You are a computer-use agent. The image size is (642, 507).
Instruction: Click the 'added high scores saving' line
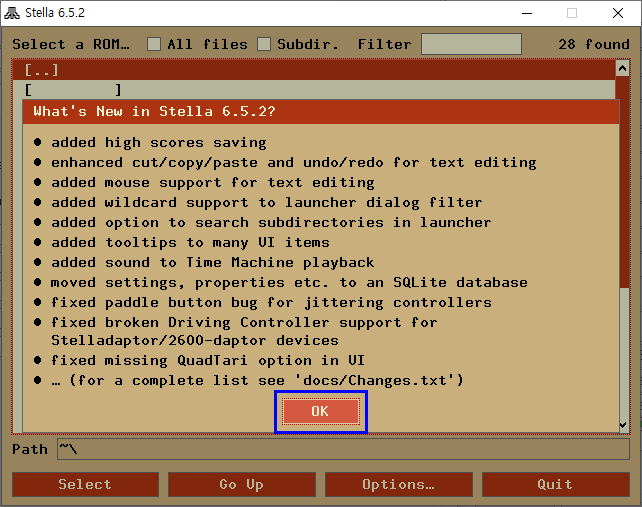[158, 143]
